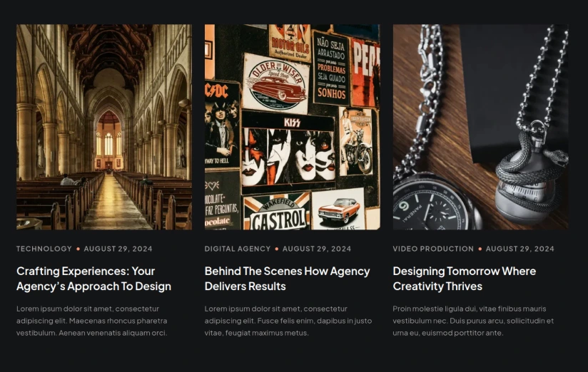Open 'Crafting Experiences: Your Agency's Approach To Design'
Screen dimensions: 588x372
pos(93,279)
